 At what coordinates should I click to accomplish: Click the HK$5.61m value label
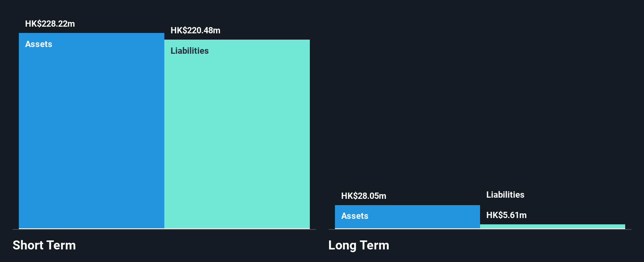coord(506,215)
